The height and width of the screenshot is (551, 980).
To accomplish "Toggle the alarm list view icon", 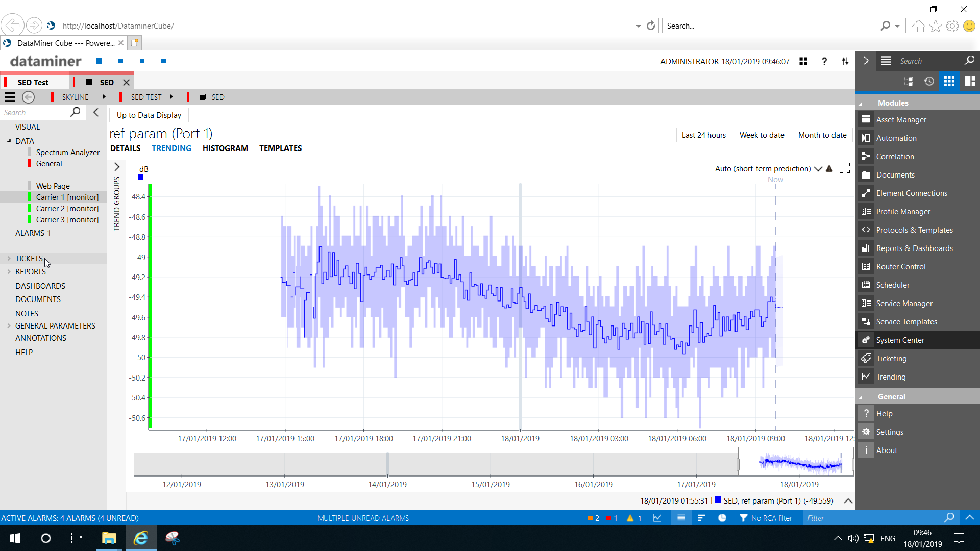I will coord(681,518).
